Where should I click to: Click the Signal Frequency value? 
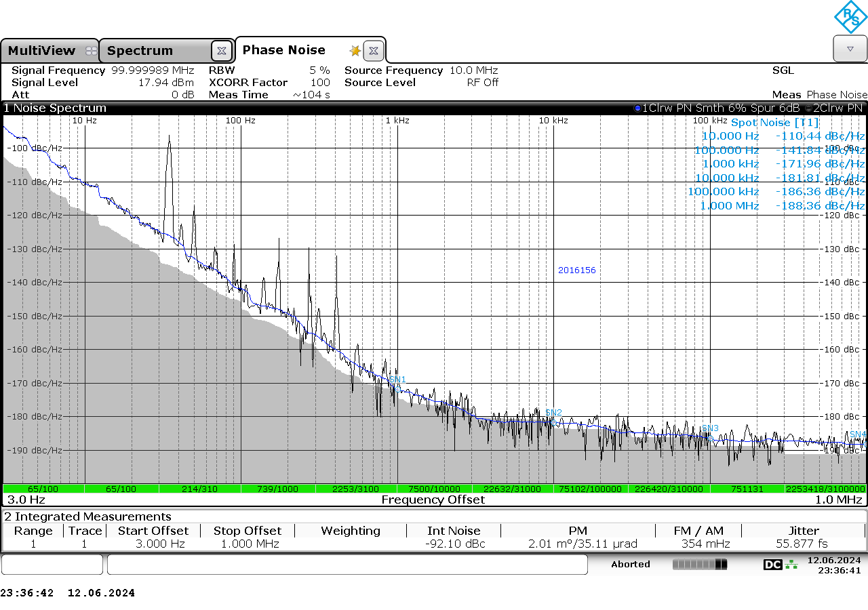153,70
